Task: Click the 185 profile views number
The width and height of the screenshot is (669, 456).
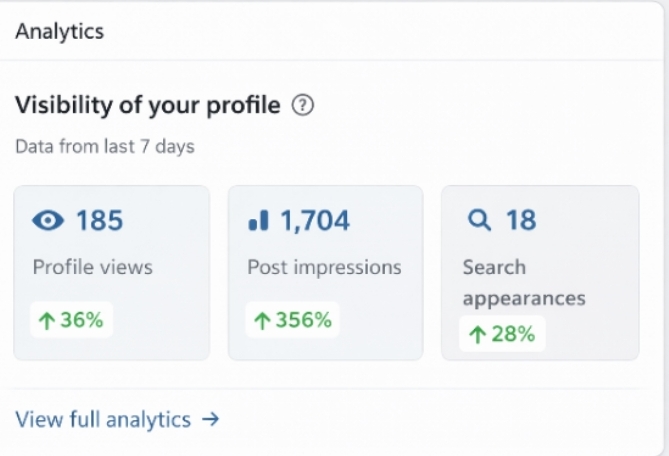Action: pyautogui.click(x=99, y=220)
